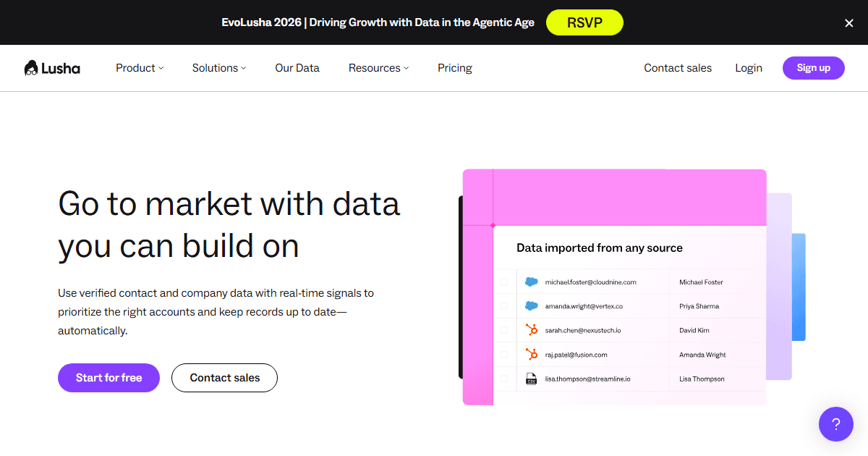Click HubSpot icon beside sarah.chen@nexustech.io
The image size is (868, 456).
point(532,330)
